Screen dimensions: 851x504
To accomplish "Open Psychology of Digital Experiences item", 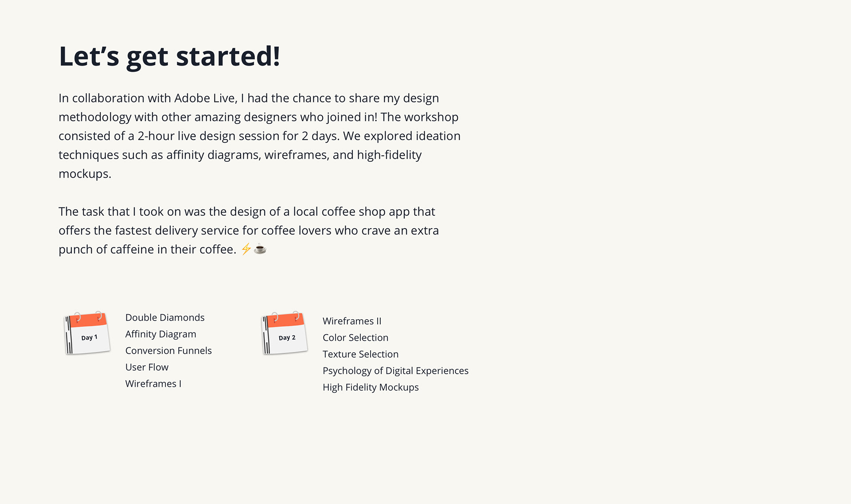I will pyautogui.click(x=395, y=371).
